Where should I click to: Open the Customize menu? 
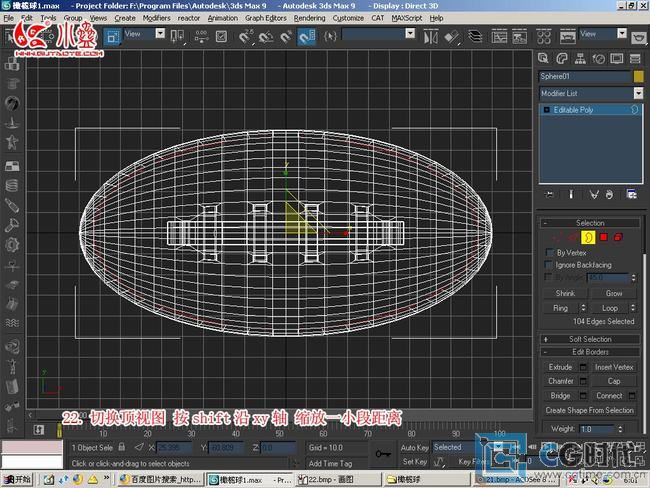coord(348,18)
